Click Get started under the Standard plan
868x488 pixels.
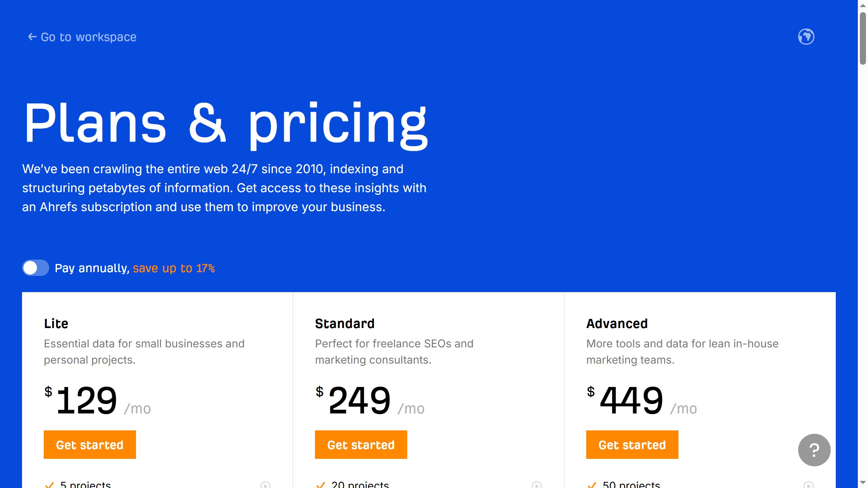(361, 445)
